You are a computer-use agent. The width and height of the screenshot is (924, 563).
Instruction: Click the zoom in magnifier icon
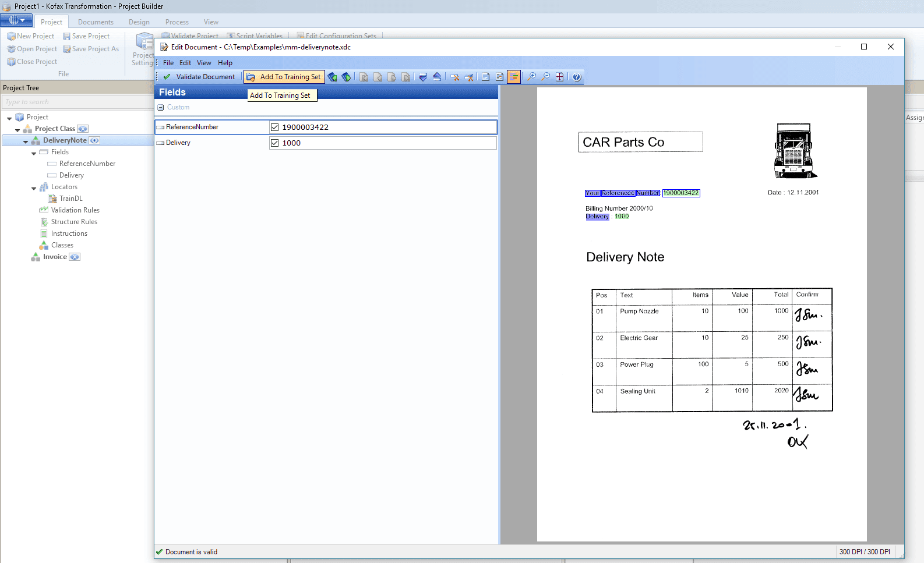532,77
